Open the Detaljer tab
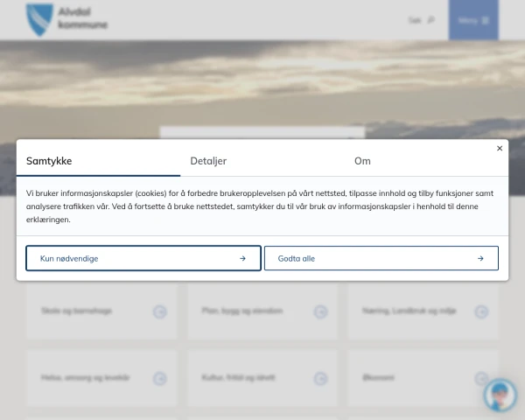525x420 pixels. [208, 161]
